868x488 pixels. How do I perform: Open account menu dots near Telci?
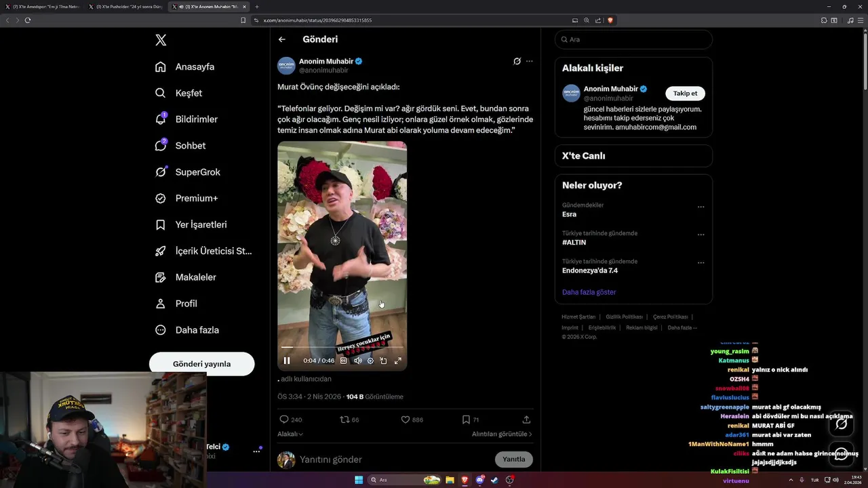pyautogui.click(x=257, y=451)
